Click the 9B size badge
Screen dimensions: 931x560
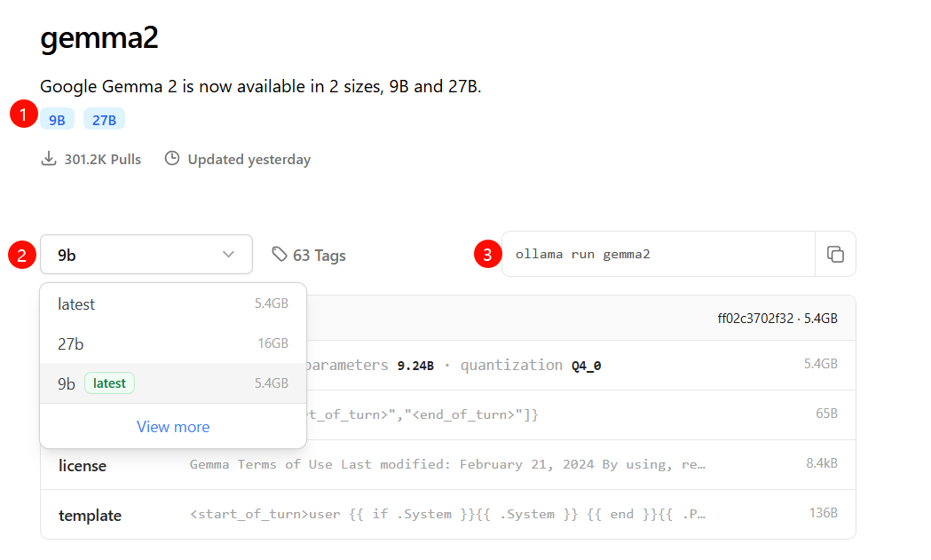(x=57, y=120)
